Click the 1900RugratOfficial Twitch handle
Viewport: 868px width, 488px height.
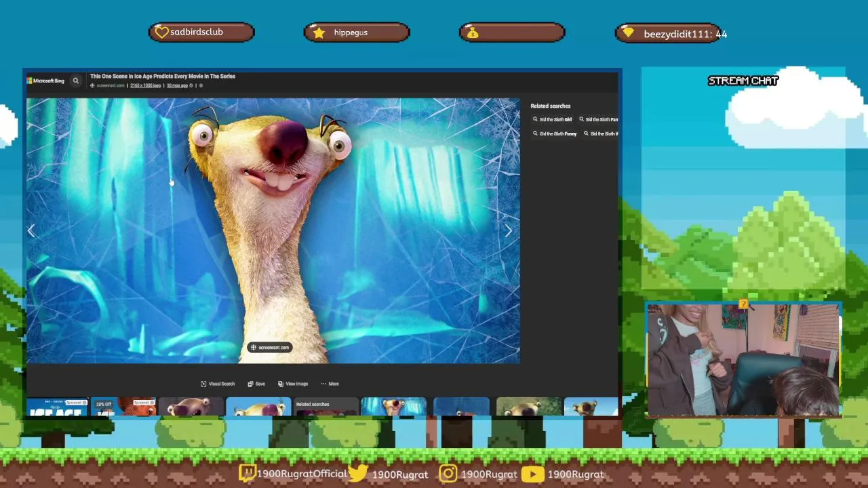[x=302, y=474]
